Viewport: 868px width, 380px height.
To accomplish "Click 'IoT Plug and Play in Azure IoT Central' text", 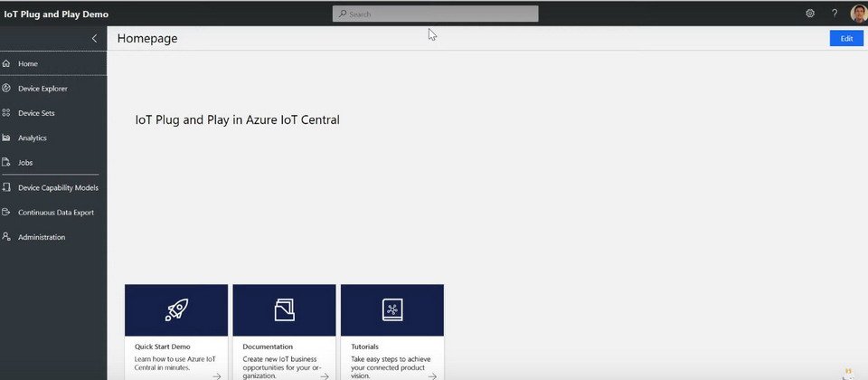I will 238,119.
